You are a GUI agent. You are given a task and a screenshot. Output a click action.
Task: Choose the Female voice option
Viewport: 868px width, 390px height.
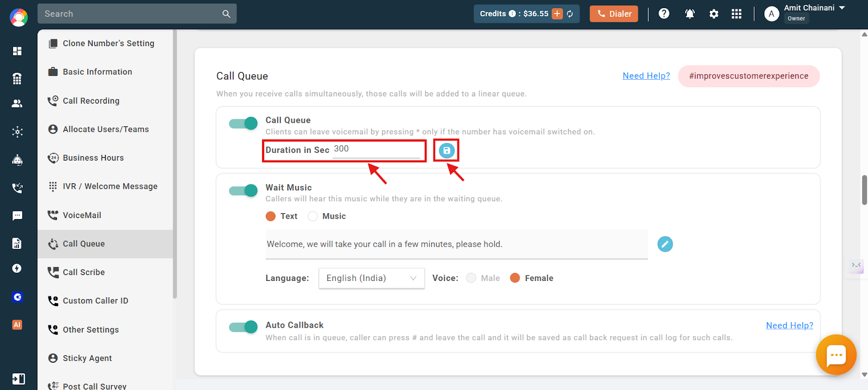515,278
